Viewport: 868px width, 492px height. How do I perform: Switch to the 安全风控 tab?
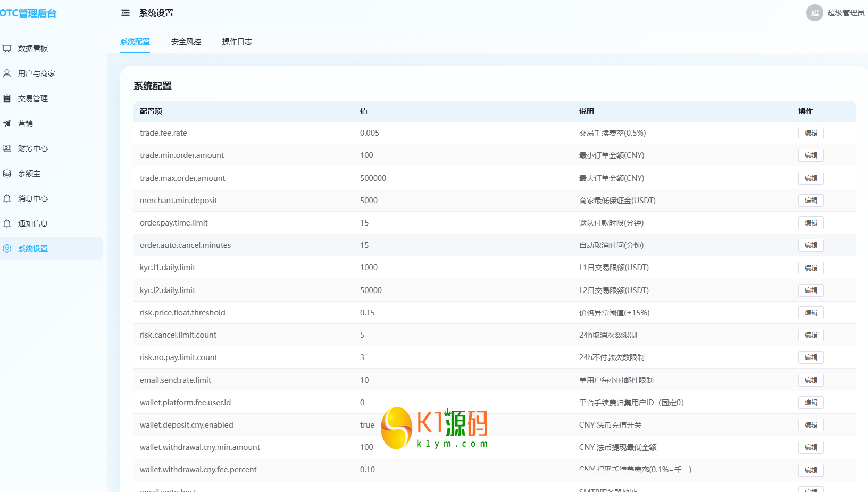pyautogui.click(x=186, y=41)
